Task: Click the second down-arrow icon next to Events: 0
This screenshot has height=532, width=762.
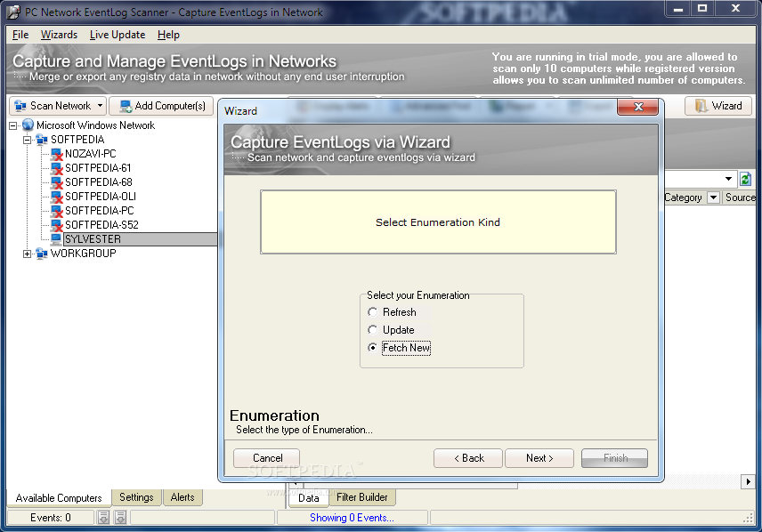Action: coord(120,518)
